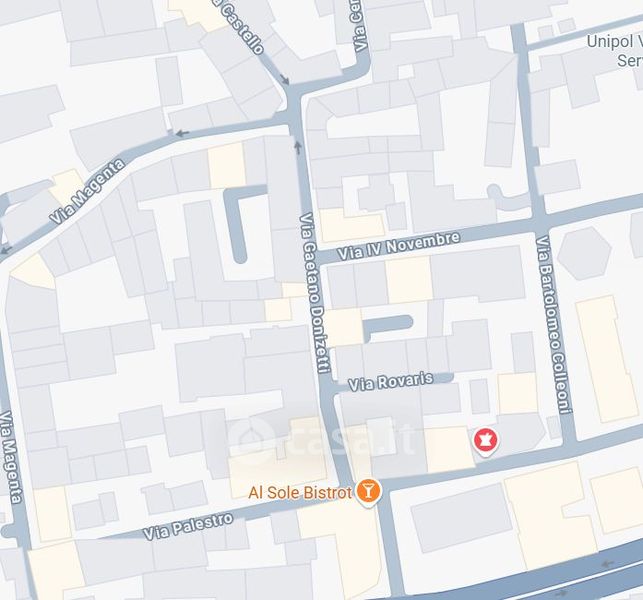Click the hexagonal building near Via Colleoni

click(x=584, y=253)
